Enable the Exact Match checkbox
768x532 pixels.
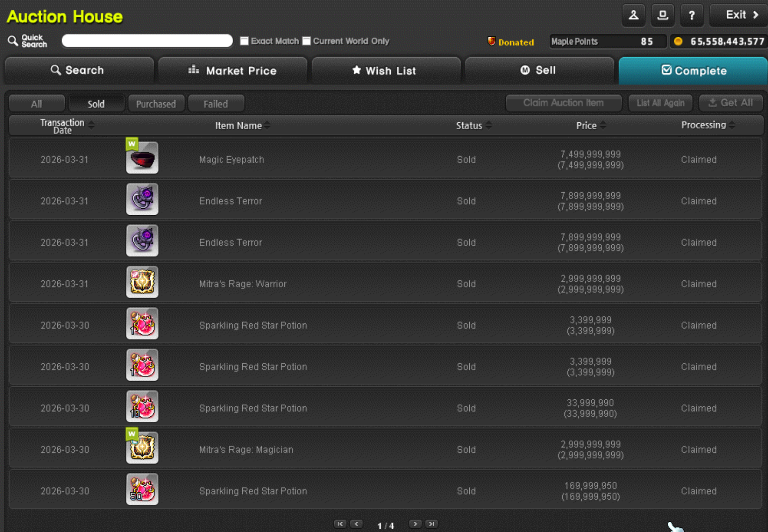pos(244,41)
